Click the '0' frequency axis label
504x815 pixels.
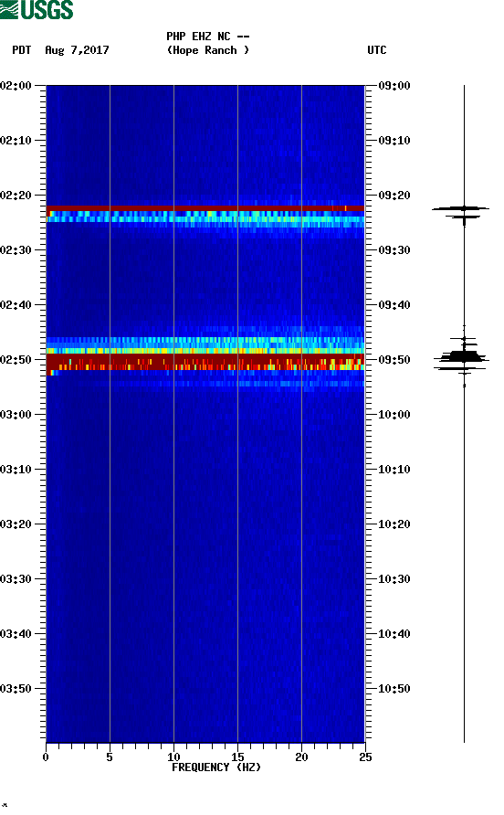pyautogui.click(x=46, y=757)
